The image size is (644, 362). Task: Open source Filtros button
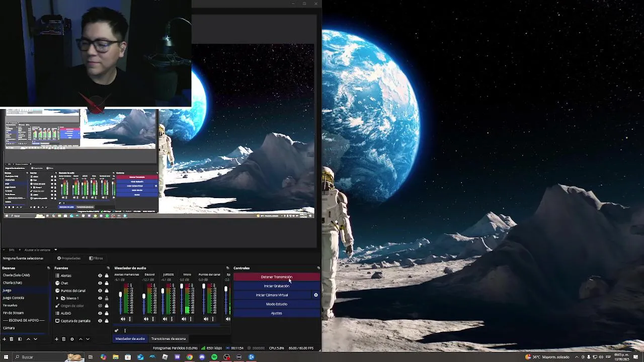[96, 258]
